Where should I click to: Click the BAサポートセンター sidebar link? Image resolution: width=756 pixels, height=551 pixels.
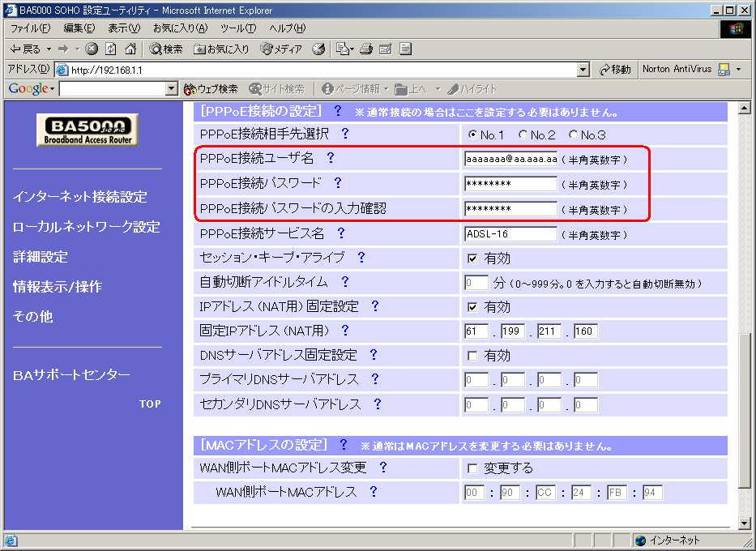point(71,375)
